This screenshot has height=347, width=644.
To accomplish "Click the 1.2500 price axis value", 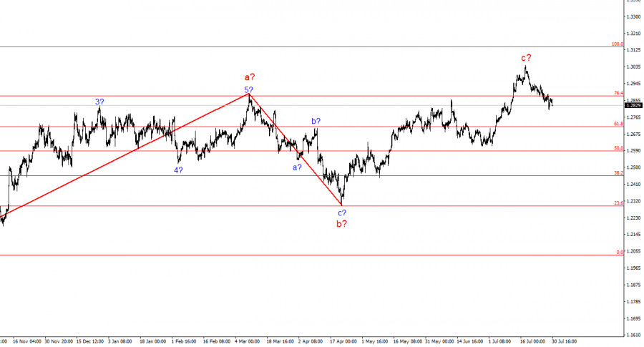I will [633, 167].
